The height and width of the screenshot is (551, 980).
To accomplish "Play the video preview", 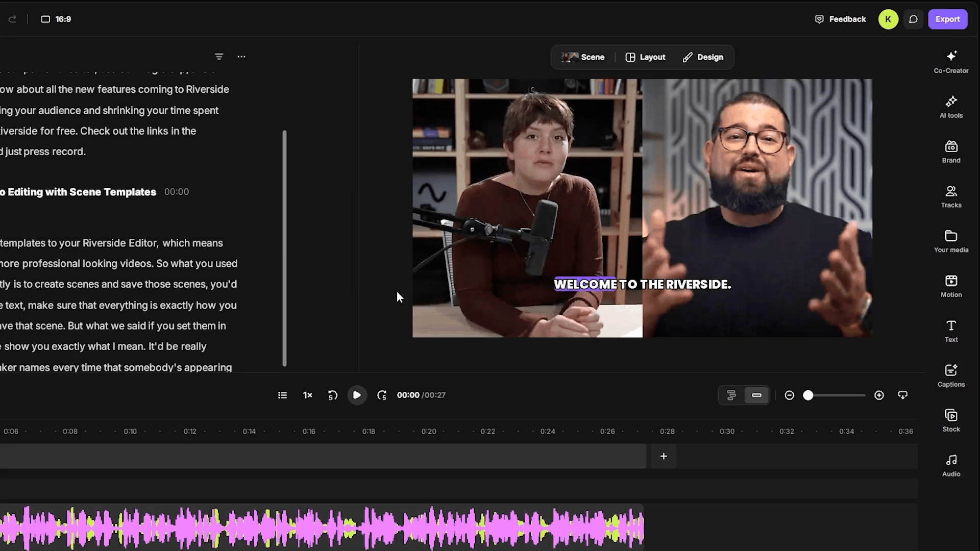I will [x=357, y=395].
